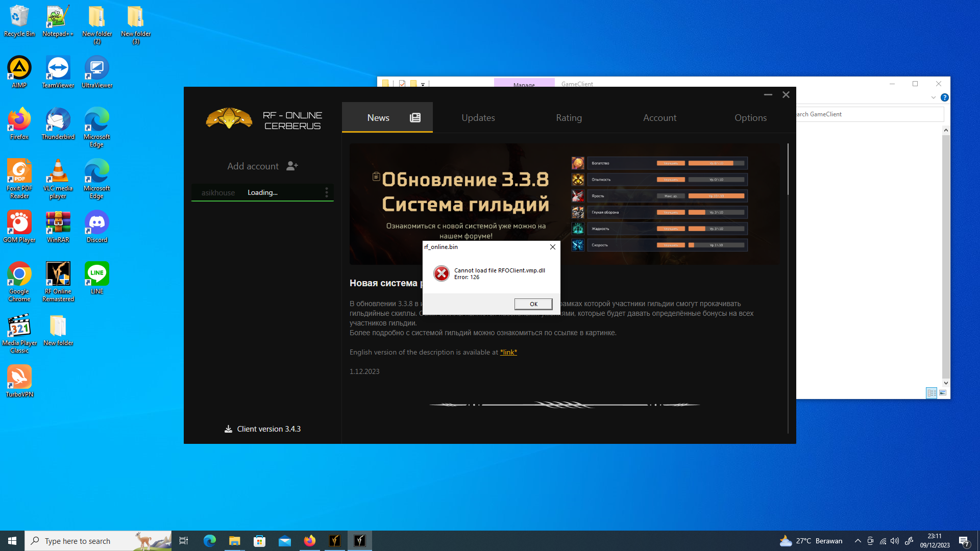This screenshot has width=980, height=551.
Task: Show hidden system tray icons
Action: [858, 541]
